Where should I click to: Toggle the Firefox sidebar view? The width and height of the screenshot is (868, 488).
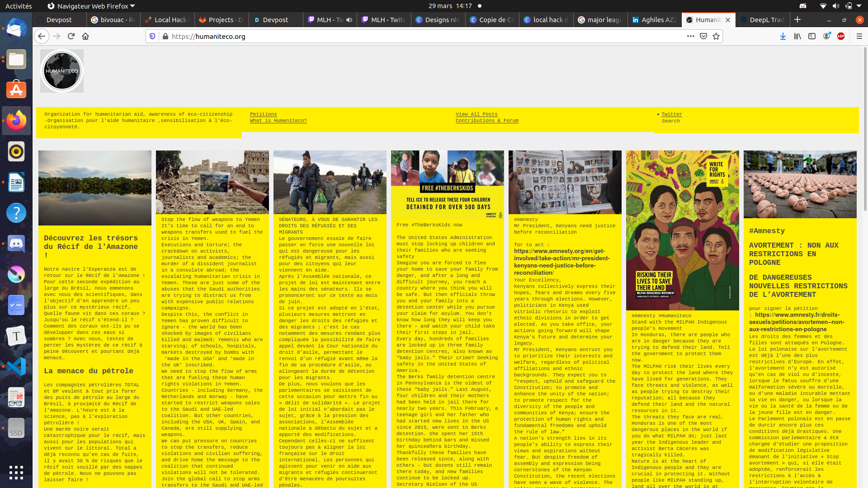[x=812, y=36]
